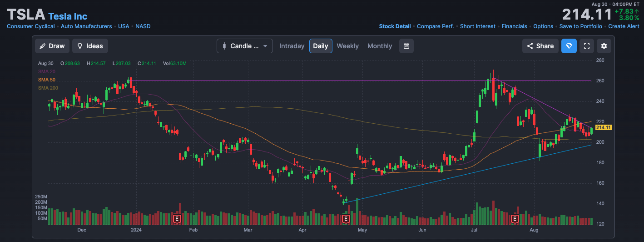This screenshot has width=644, height=242.
Task: Open chart settings gear icon
Action: (604, 46)
